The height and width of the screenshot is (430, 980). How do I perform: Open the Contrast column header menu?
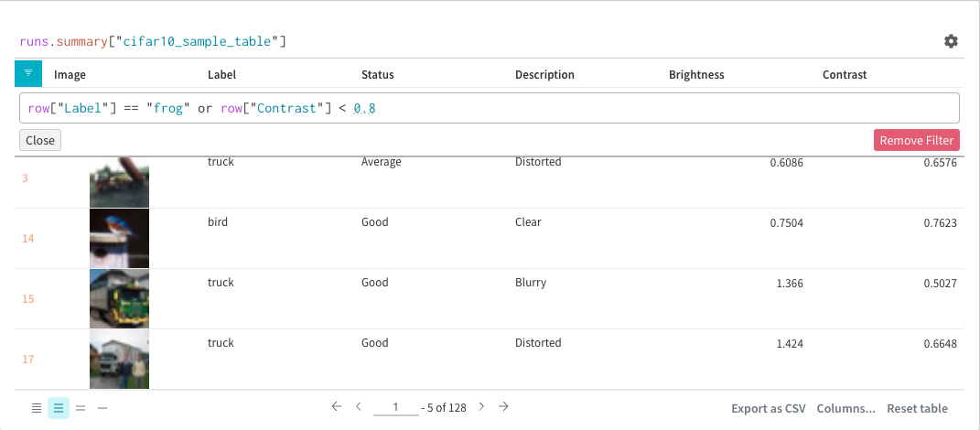point(844,75)
